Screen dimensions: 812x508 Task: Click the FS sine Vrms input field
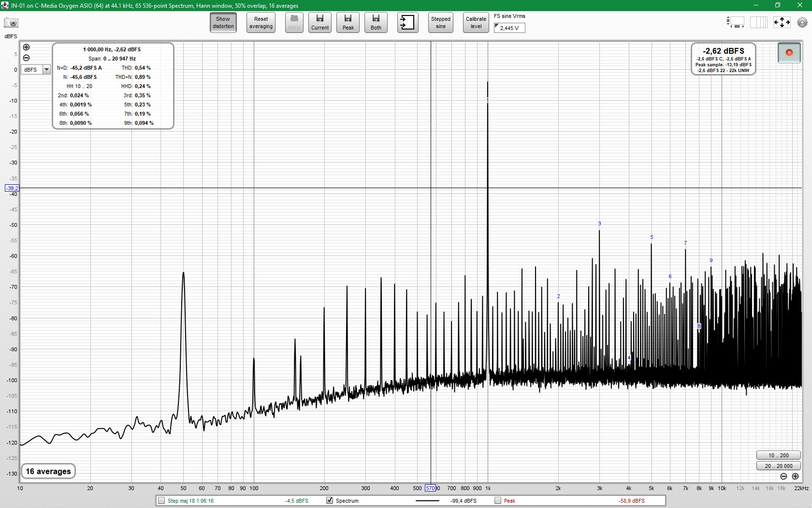tap(509, 28)
